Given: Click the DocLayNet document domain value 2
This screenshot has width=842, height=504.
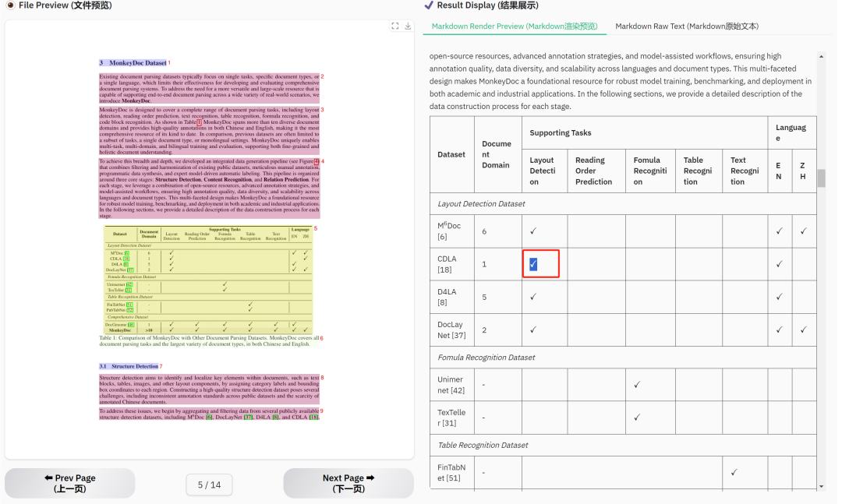Looking at the screenshot, I should coord(484,330).
